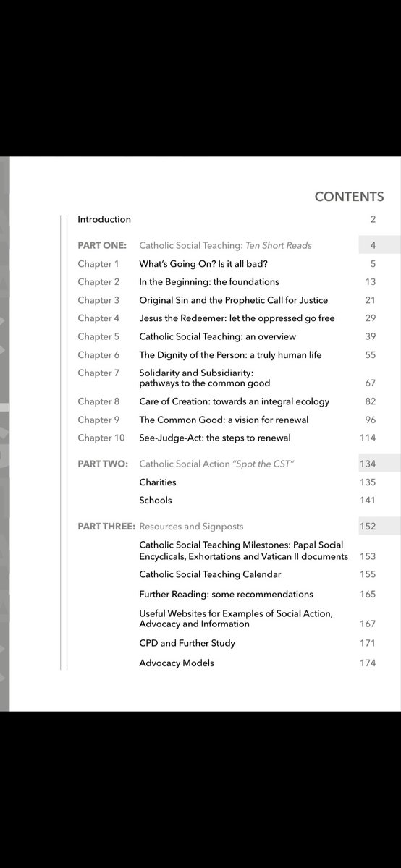Click page number 155
The image size is (401, 868).
[368, 574]
